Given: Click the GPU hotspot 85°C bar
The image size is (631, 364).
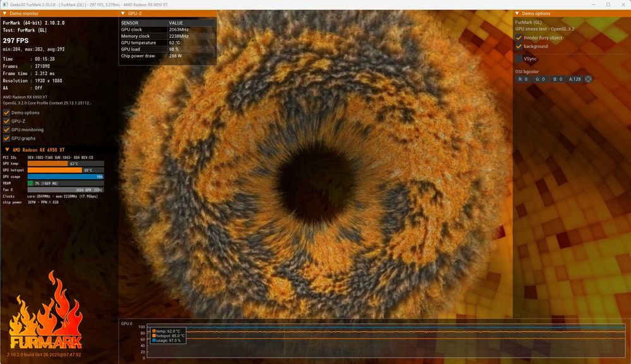Looking at the screenshot, I should tap(66, 170).
